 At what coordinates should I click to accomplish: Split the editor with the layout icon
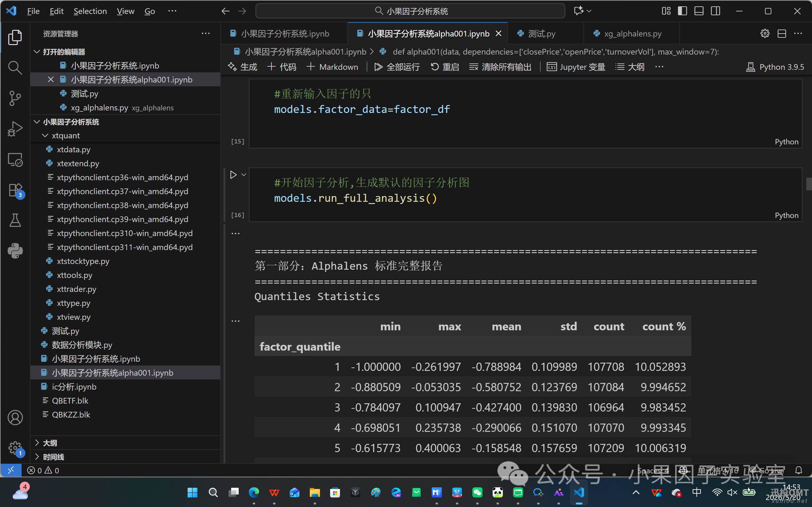coord(782,34)
